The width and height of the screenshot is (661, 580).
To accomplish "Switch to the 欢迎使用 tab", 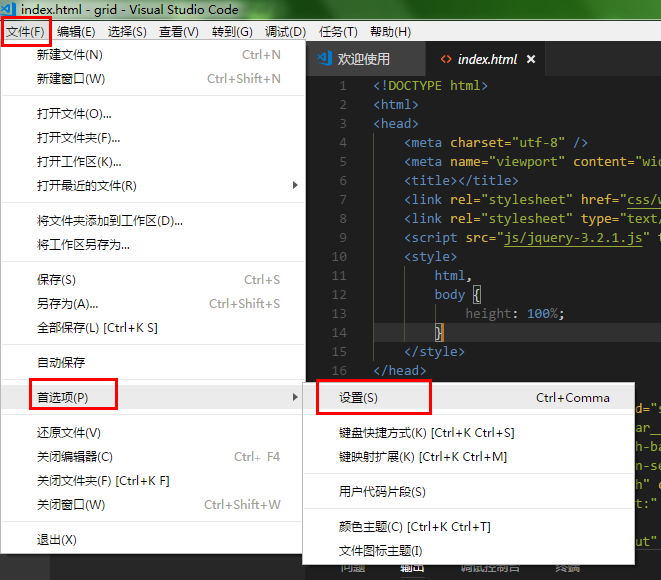I will pyautogui.click(x=366, y=59).
